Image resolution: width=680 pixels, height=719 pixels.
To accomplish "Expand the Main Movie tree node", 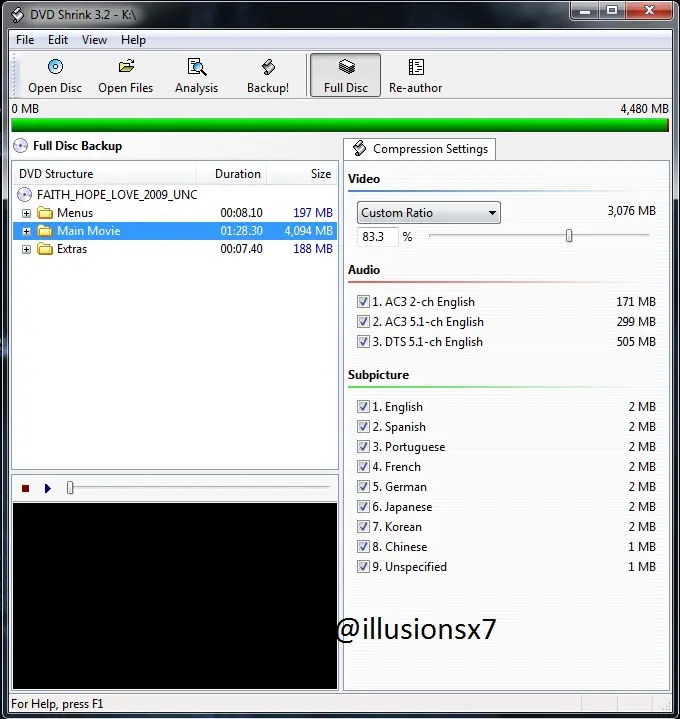I will (27, 231).
